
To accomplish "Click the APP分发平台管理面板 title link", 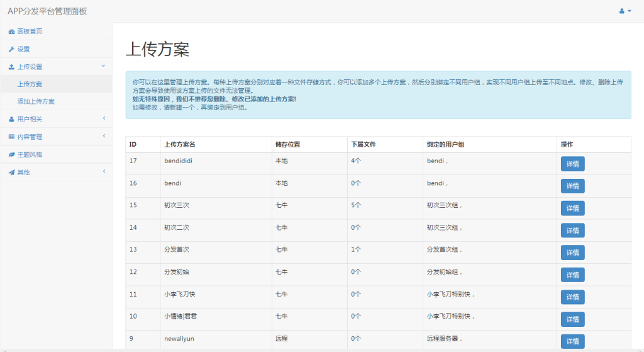I will click(47, 11).
